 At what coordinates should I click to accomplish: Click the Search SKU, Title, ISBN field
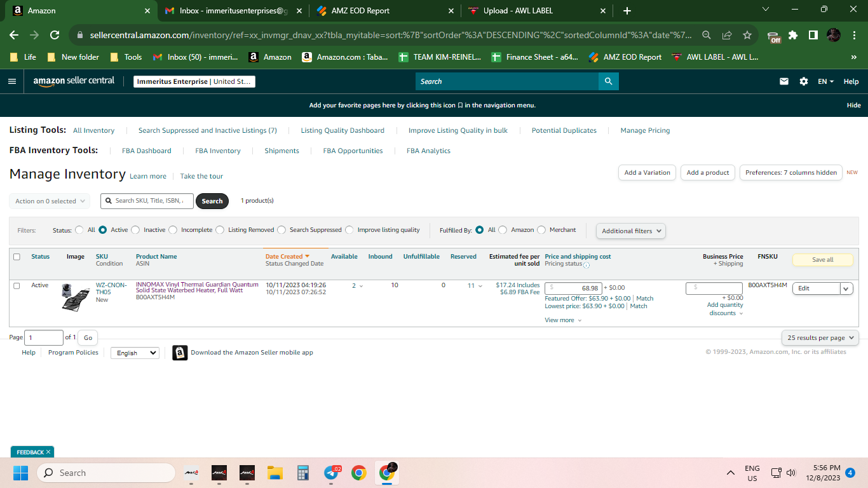click(147, 201)
